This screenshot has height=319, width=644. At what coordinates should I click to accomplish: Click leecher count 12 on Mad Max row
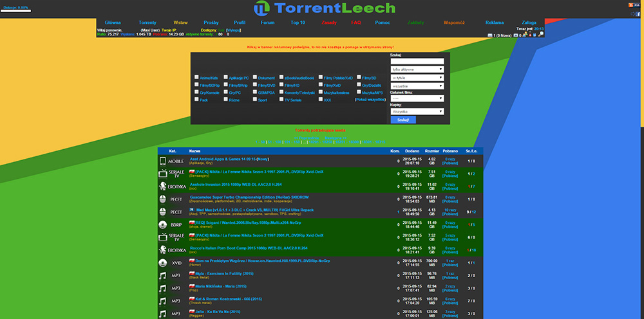pyautogui.click(x=474, y=212)
